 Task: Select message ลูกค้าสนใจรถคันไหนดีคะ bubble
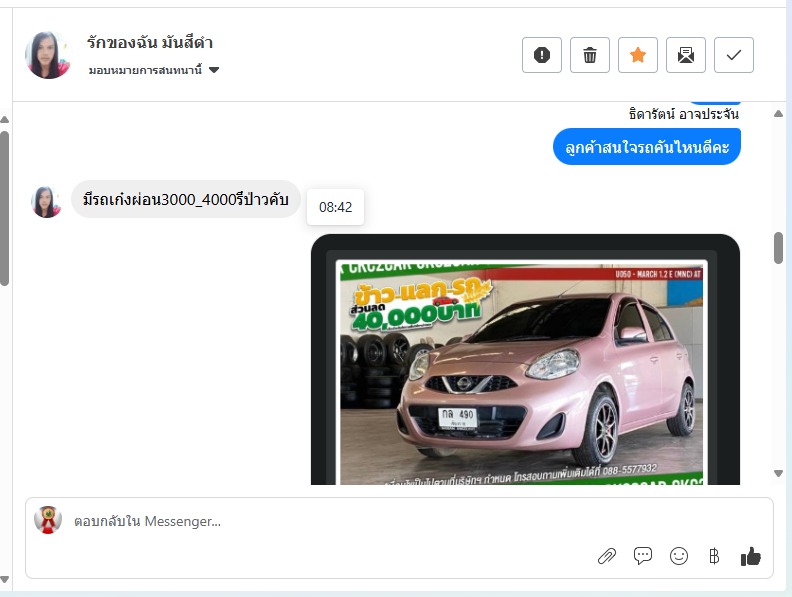tap(647, 146)
